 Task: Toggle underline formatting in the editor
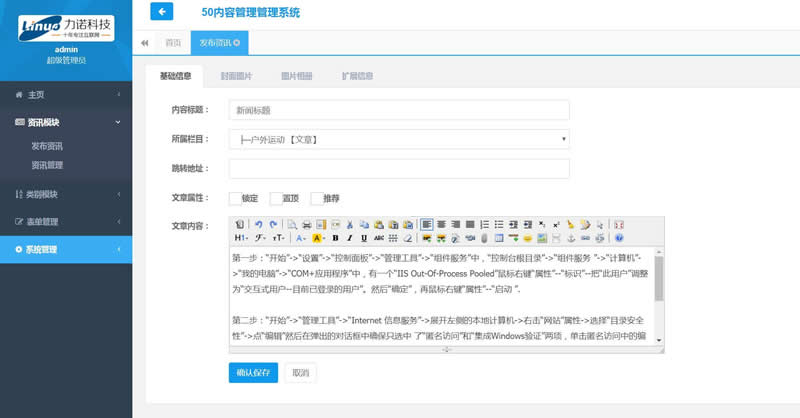click(x=364, y=239)
